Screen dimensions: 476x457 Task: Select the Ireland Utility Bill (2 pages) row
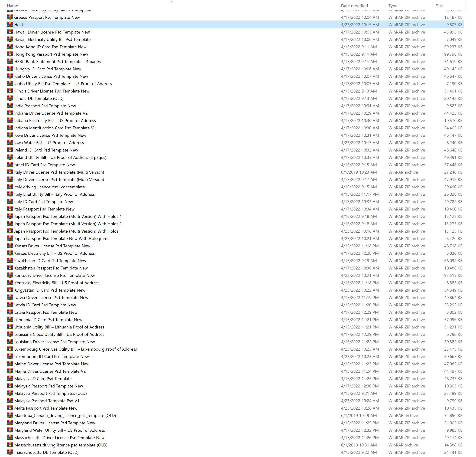click(60, 157)
